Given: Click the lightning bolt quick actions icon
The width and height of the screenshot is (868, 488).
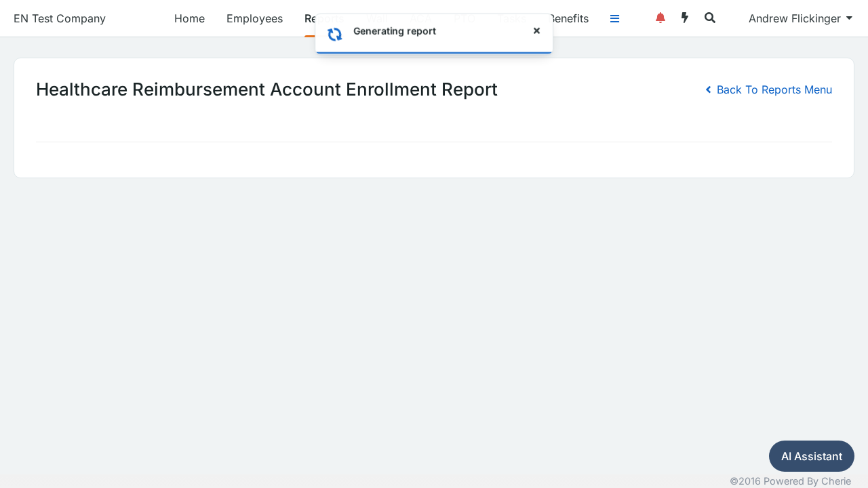Looking at the screenshot, I should point(685,18).
